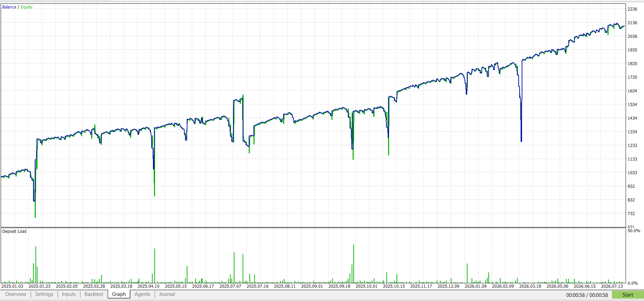Image resolution: width=644 pixels, height=301 pixels.
Task: Click the Equity legend label
Action: coord(27,7)
